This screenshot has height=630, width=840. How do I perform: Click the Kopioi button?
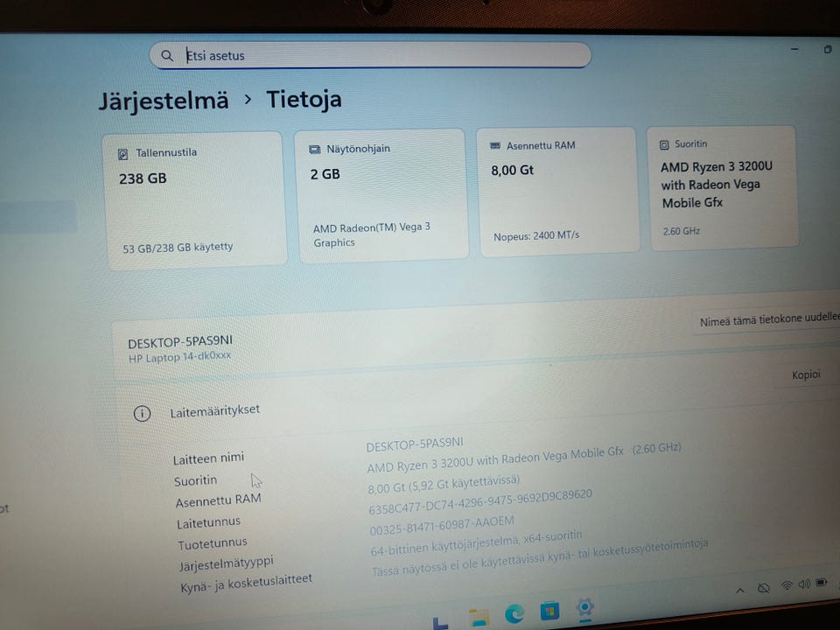click(x=806, y=374)
